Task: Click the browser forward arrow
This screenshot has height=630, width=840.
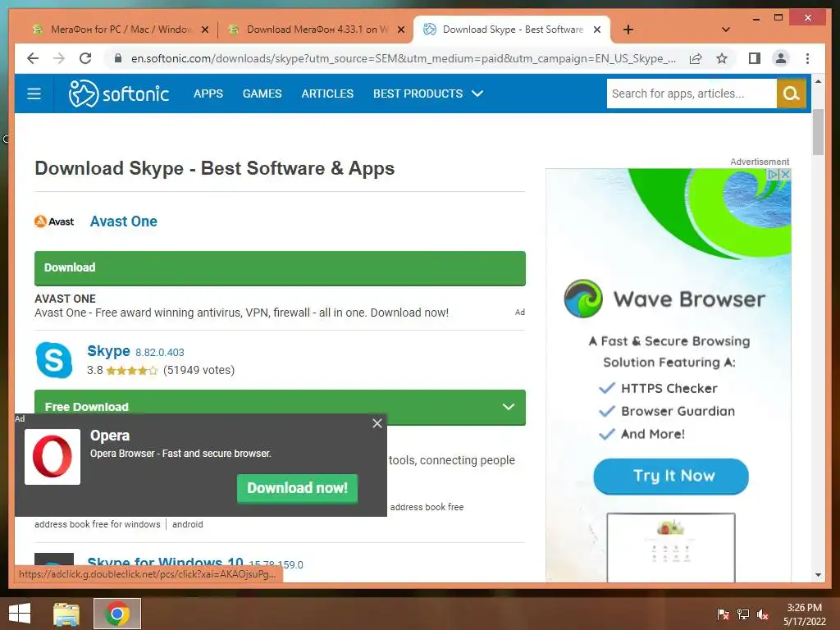Action: tap(59, 58)
